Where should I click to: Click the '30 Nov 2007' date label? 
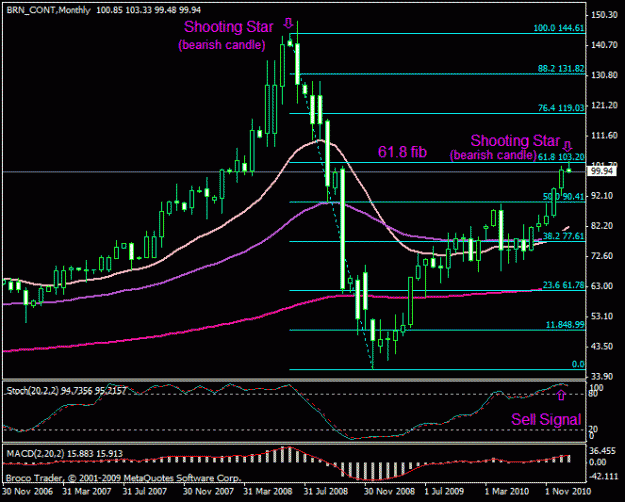coord(208,491)
